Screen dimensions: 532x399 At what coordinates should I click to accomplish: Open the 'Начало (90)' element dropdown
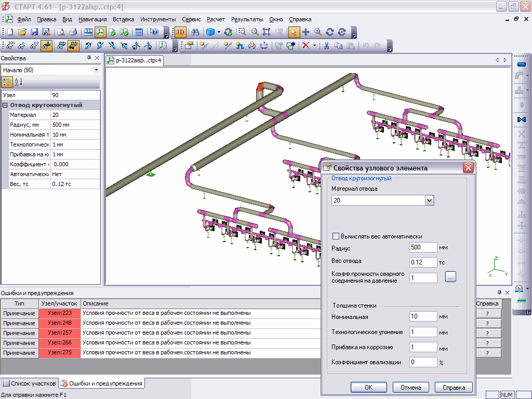pyautogui.click(x=96, y=70)
